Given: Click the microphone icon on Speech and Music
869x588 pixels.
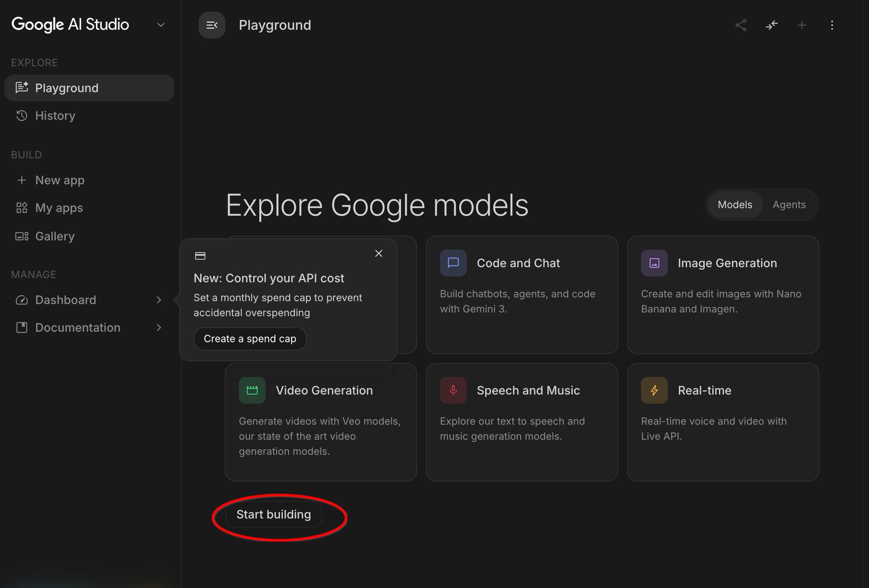Looking at the screenshot, I should (x=453, y=390).
